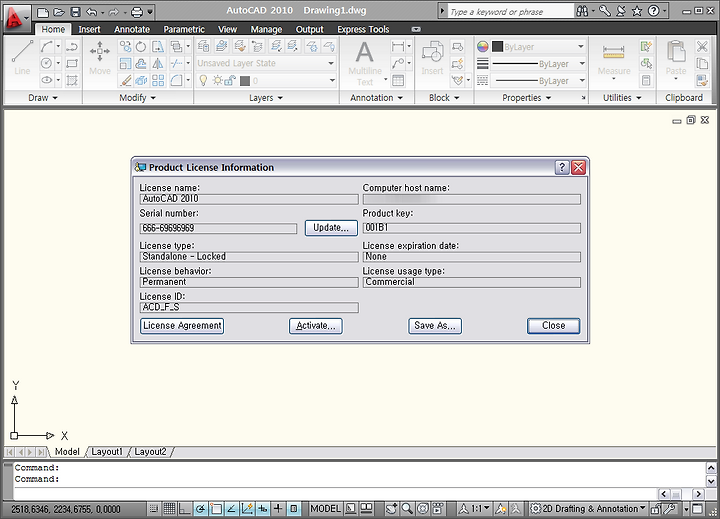The width and height of the screenshot is (720, 519).
Task: Open the AutoCAD application menu logo
Action: coord(16,18)
